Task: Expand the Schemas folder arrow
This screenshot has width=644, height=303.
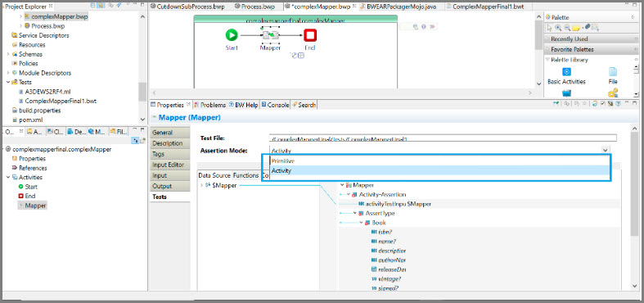Action: tap(8, 54)
